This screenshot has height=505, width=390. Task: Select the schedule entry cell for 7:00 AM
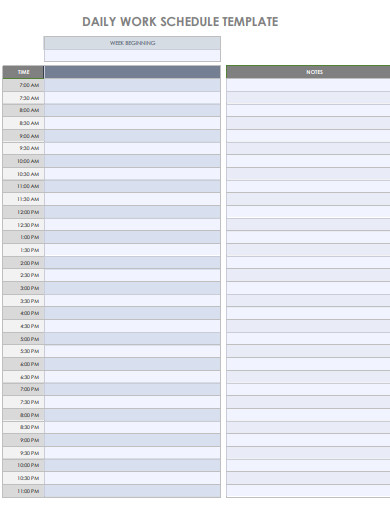[132, 85]
